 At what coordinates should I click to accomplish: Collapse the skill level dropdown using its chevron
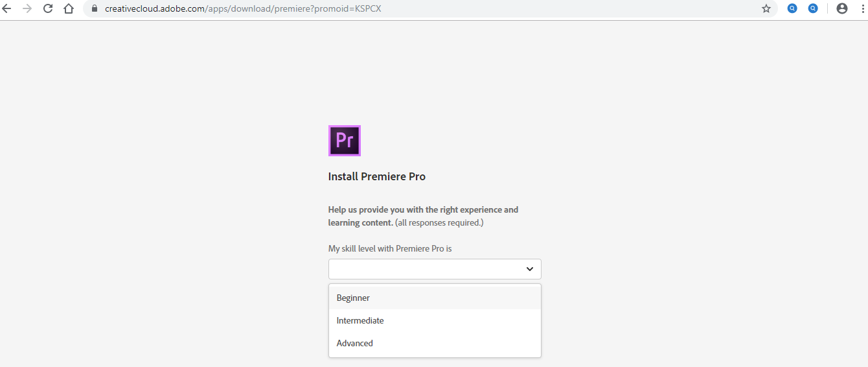point(530,269)
